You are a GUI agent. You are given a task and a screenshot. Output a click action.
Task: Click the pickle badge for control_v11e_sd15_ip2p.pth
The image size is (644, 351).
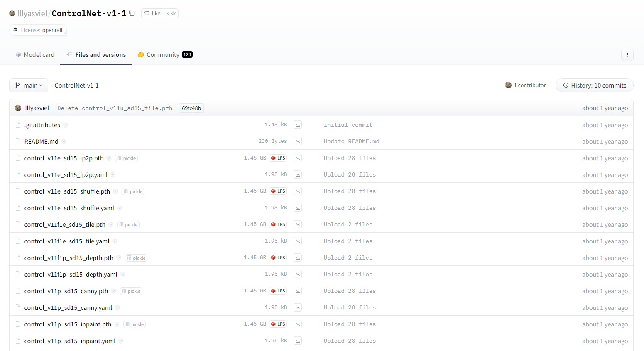(126, 158)
